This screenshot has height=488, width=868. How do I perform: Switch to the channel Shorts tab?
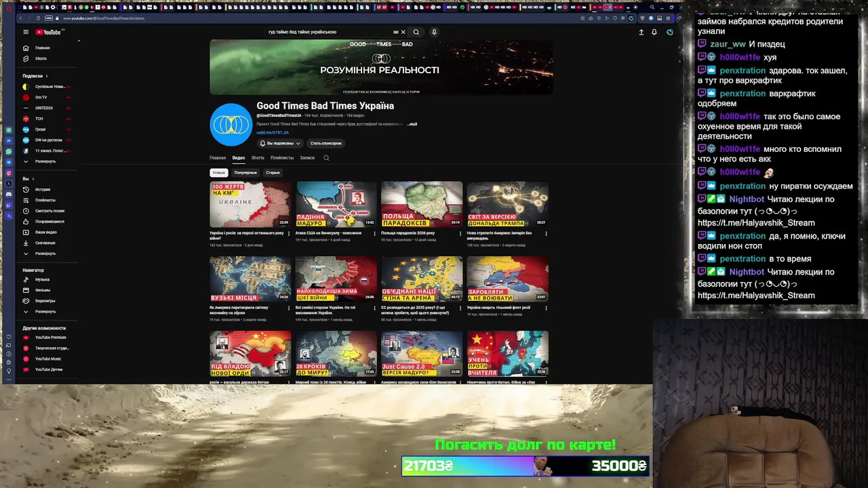click(x=258, y=158)
